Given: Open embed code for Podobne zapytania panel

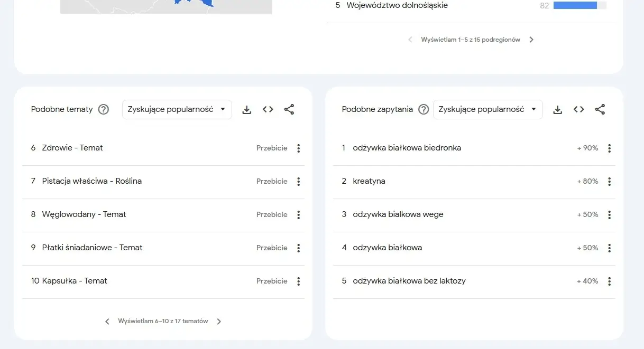Looking at the screenshot, I should (578, 109).
